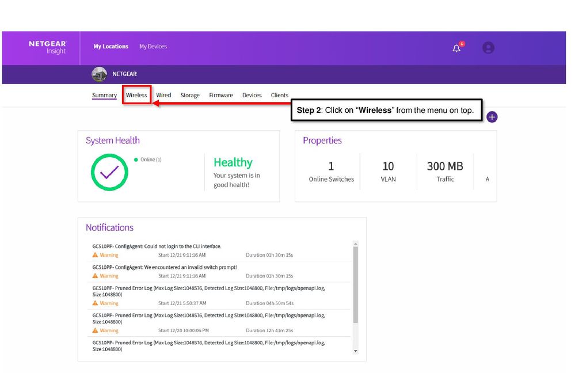Click the 1 Online Switches property
This screenshot has width=575, height=392.
[331, 172]
